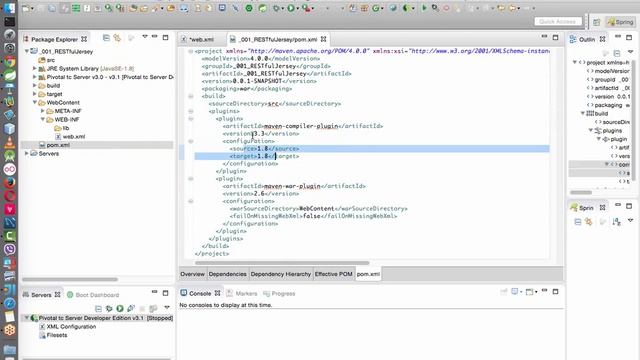
Task: Collapse the WebContent folder
Action: (35, 102)
